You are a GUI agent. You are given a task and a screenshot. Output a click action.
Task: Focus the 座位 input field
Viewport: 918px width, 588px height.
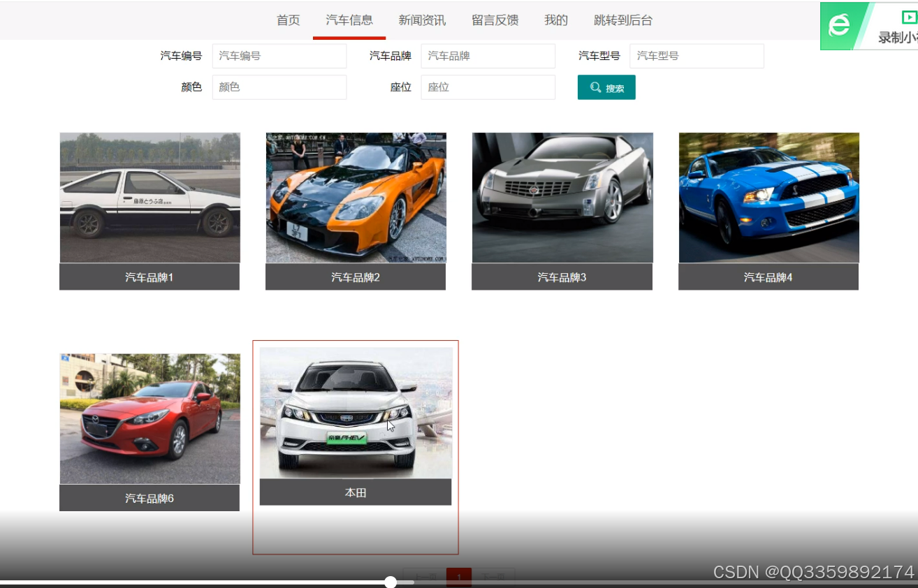tap(488, 87)
